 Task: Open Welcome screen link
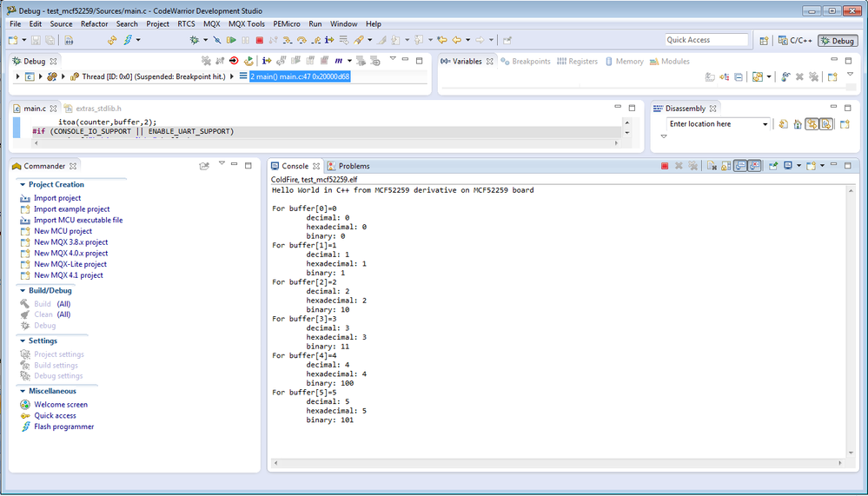tap(61, 404)
